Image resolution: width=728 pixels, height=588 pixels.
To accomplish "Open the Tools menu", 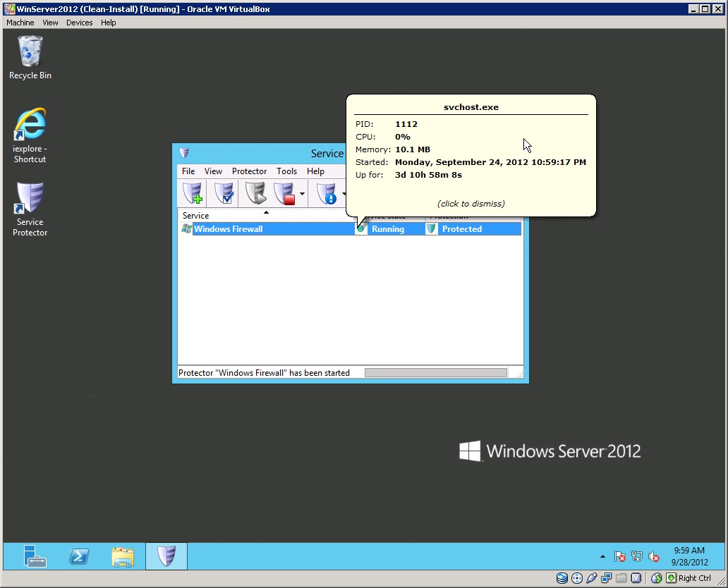I will (286, 171).
